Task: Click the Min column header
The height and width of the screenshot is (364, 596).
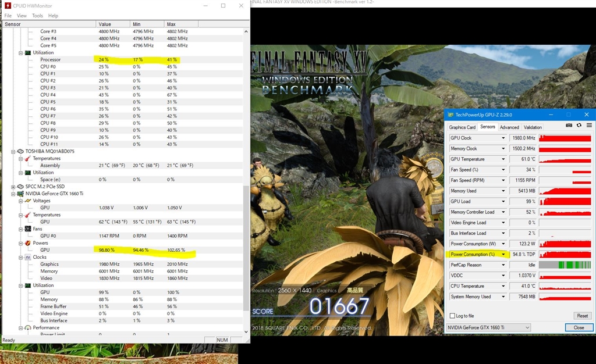Action: (x=147, y=24)
